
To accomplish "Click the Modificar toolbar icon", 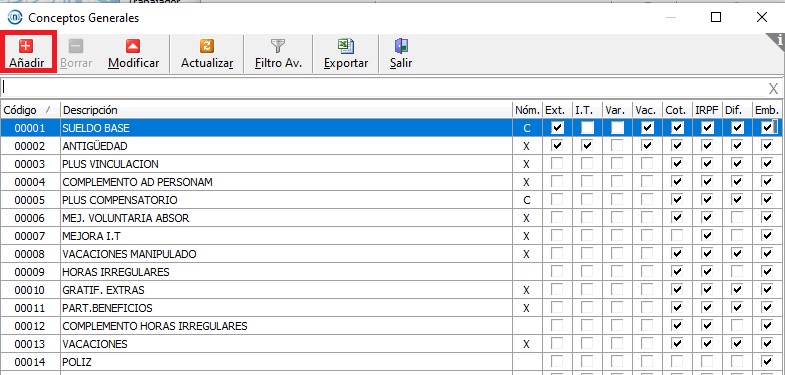I will click(x=133, y=46).
